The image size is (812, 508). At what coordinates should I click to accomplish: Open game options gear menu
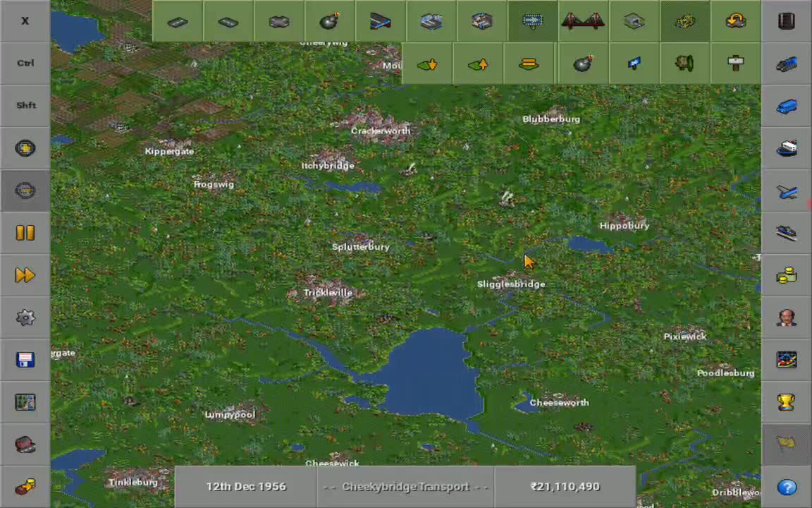25,317
